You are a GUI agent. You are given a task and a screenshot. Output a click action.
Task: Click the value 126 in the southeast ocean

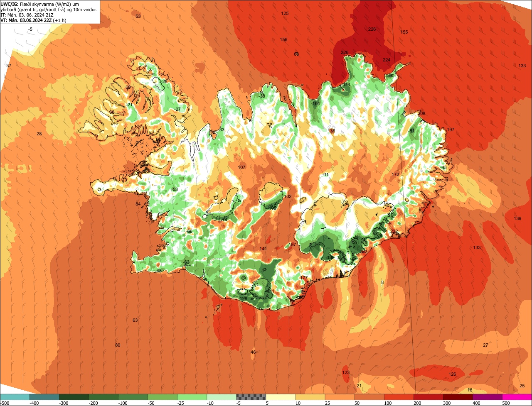[x=452, y=374]
